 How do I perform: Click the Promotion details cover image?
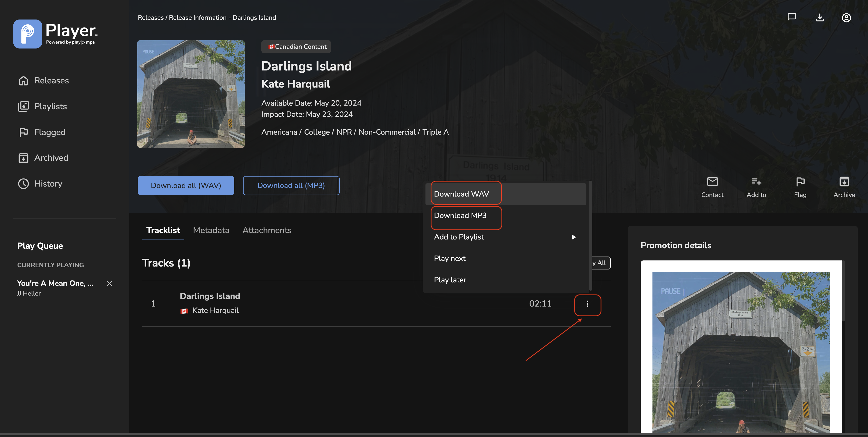tap(741, 352)
